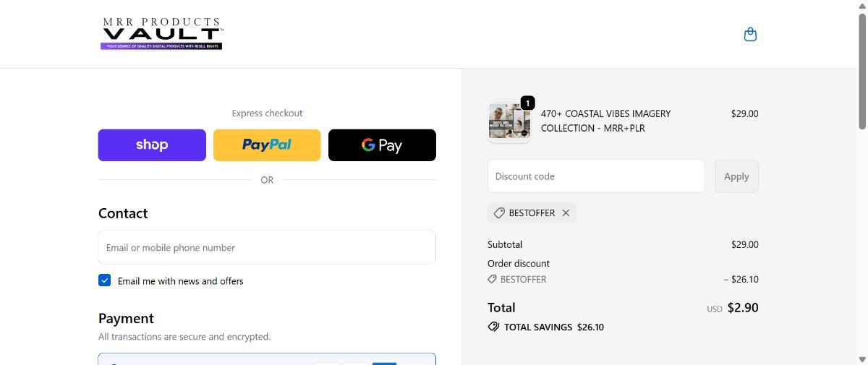868x365 pixels.
Task: Click the Email or mobile phone number field
Action: 267,247
